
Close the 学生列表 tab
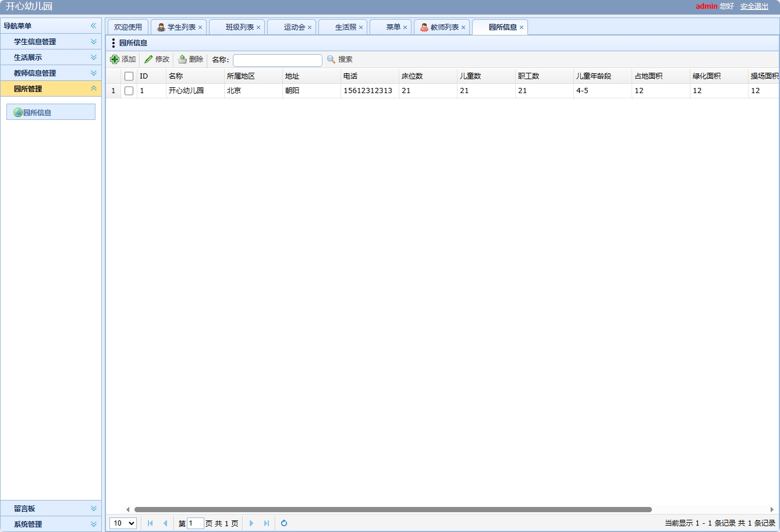(200, 27)
